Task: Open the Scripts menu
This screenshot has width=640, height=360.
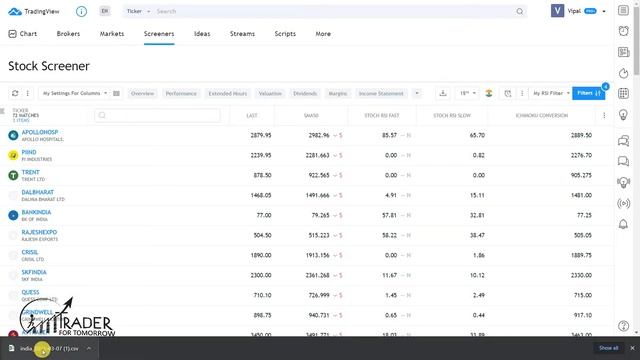Action: (x=285, y=34)
